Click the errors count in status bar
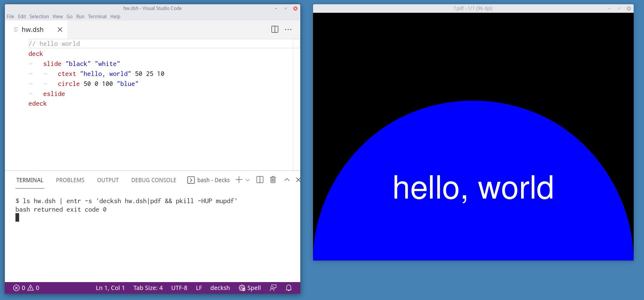This screenshot has width=644, height=300. tap(19, 288)
